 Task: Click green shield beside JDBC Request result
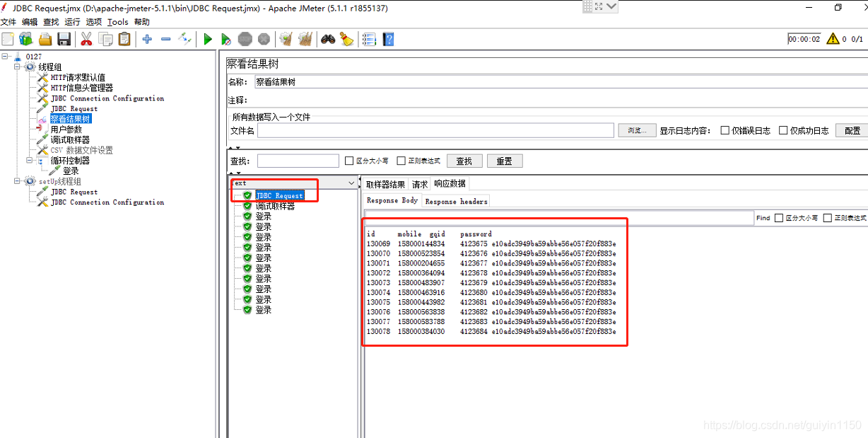pyautogui.click(x=247, y=195)
